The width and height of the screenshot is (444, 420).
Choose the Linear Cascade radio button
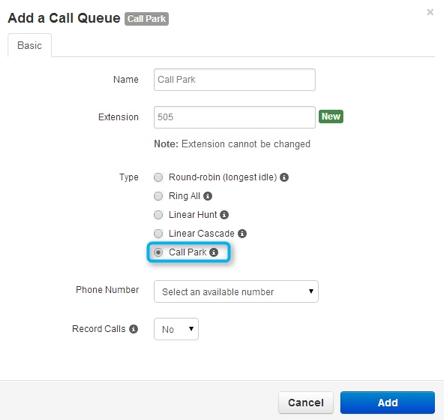pyautogui.click(x=158, y=234)
